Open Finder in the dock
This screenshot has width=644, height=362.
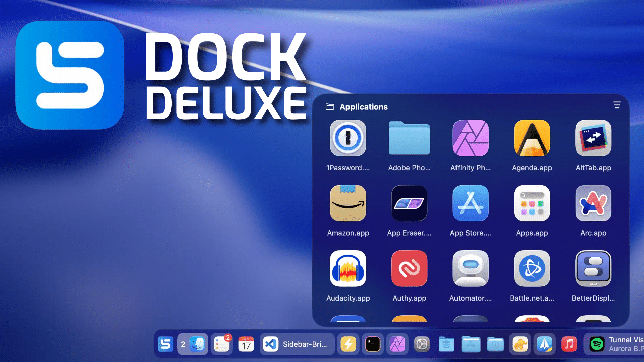coord(197,344)
